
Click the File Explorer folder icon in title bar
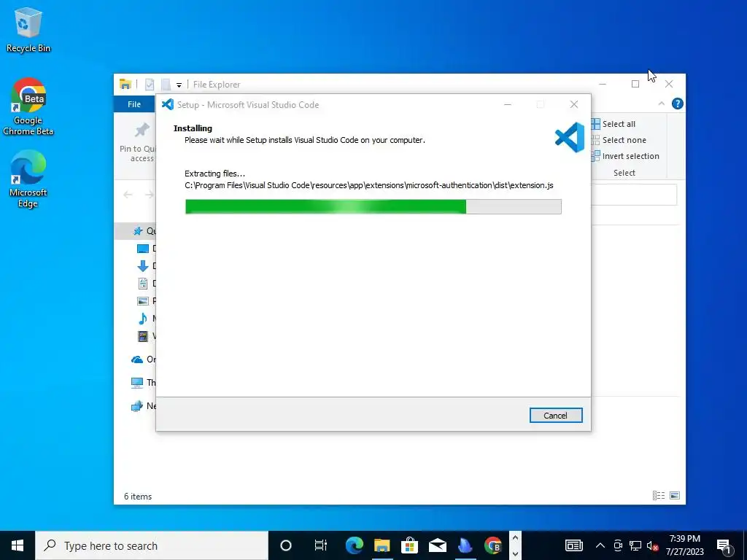pyautogui.click(x=125, y=85)
